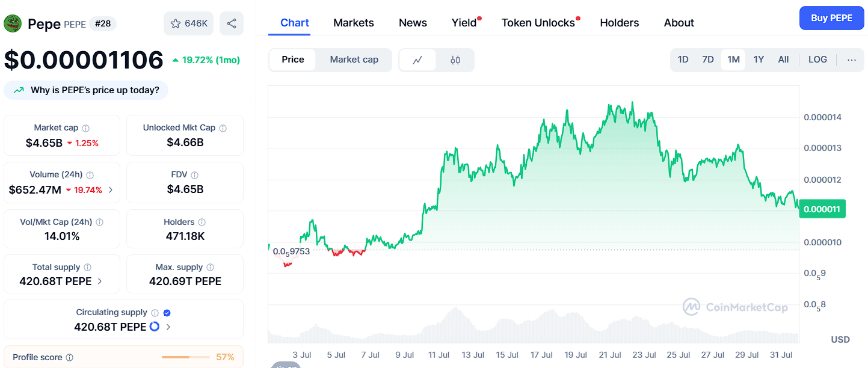
Task: Open the Token Unlocks tab
Action: pos(538,23)
